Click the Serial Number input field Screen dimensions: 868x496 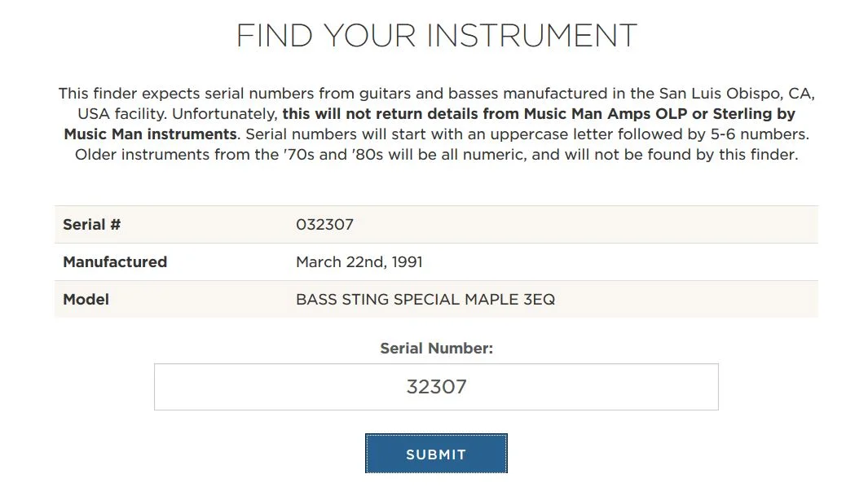pyautogui.click(x=436, y=387)
